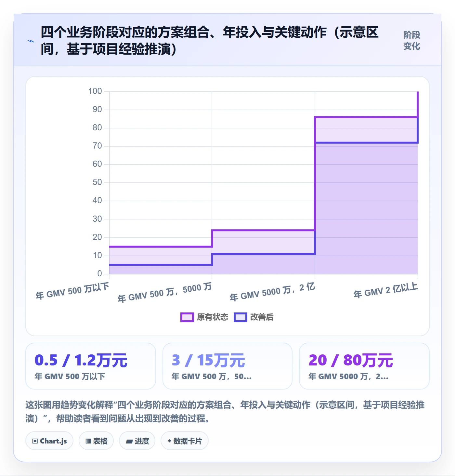Click the Chart.js tag chip
The height and width of the screenshot is (476, 455).
point(49,441)
